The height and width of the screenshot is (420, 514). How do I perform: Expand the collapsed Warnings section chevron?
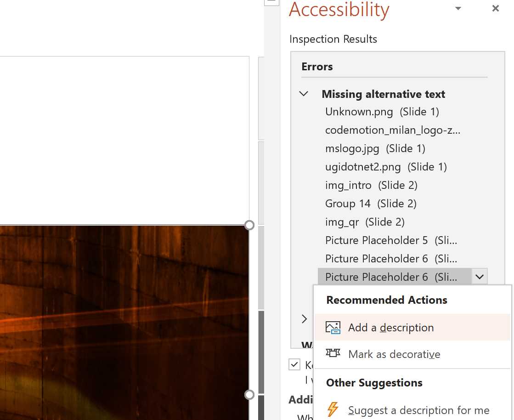[x=304, y=318]
